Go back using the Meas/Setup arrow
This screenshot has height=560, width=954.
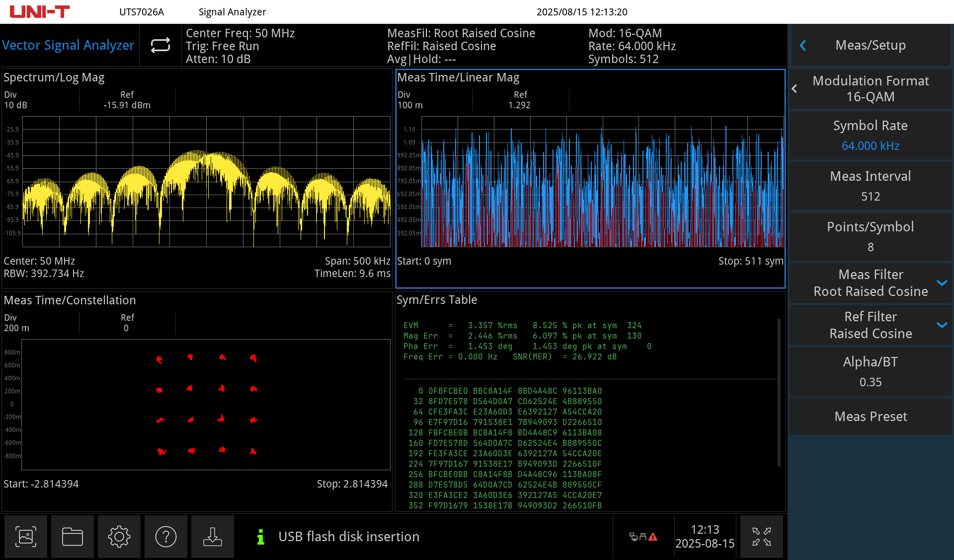pyautogui.click(x=803, y=45)
